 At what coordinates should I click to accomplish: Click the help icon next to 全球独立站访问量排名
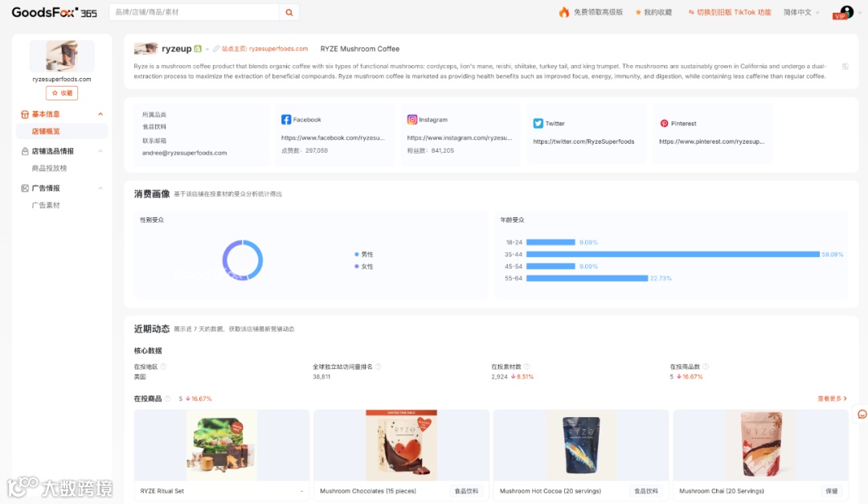pos(378,367)
